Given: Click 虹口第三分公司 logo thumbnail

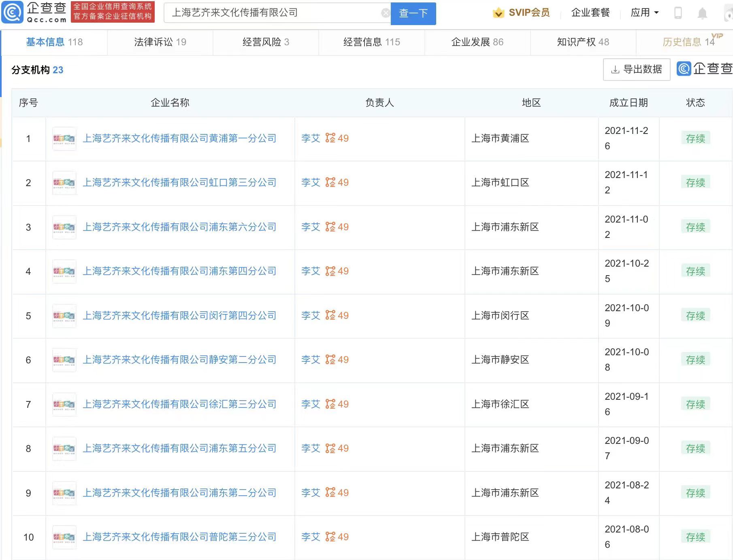Looking at the screenshot, I should (64, 183).
